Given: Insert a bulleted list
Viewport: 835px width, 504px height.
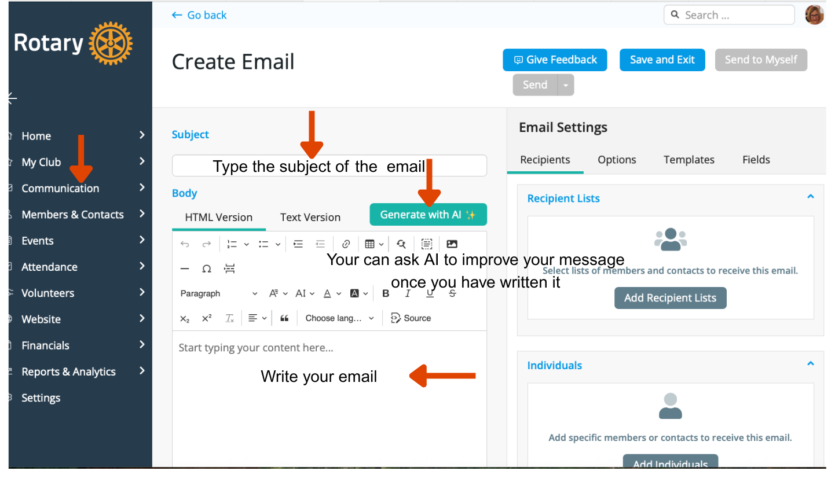Looking at the screenshot, I should tap(263, 244).
